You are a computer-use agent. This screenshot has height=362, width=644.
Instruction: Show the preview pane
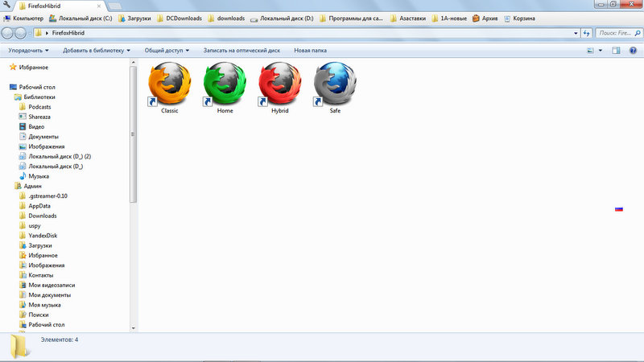coord(616,51)
